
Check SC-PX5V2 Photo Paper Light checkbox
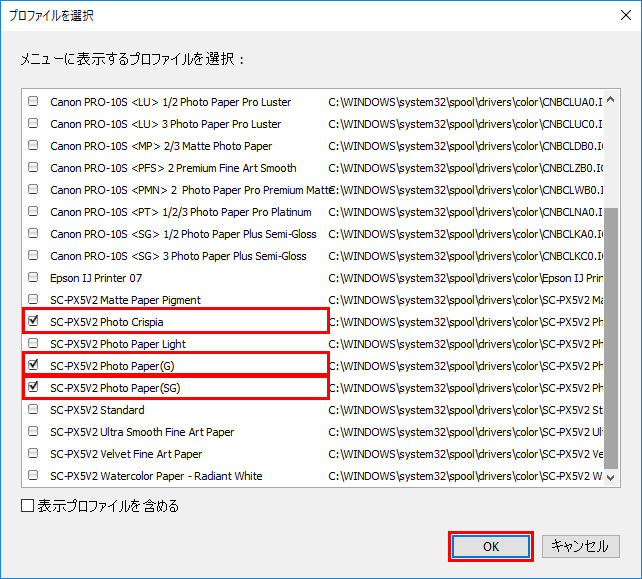pos(33,343)
